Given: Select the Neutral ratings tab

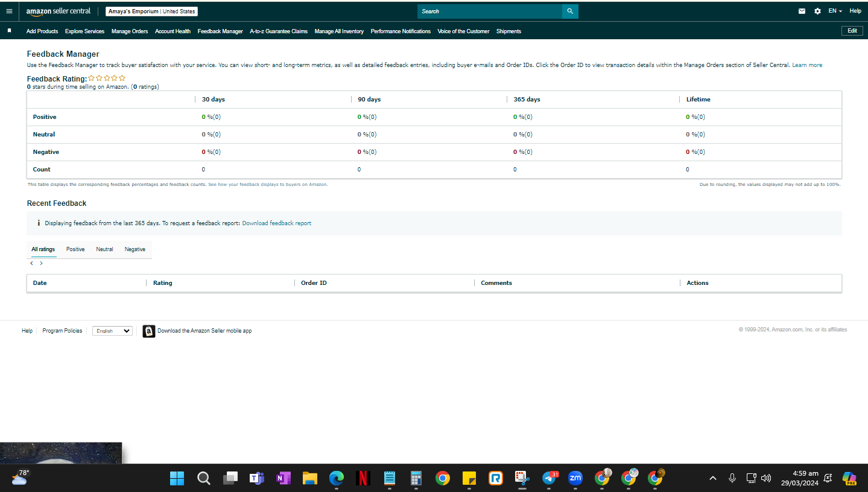Looking at the screenshot, I should pyautogui.click(x=104, y=249).
